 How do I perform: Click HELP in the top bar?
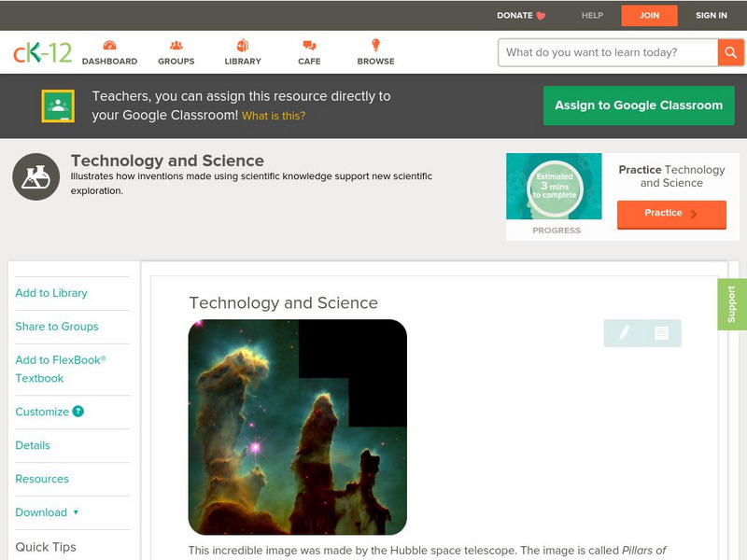pos(592,15)
